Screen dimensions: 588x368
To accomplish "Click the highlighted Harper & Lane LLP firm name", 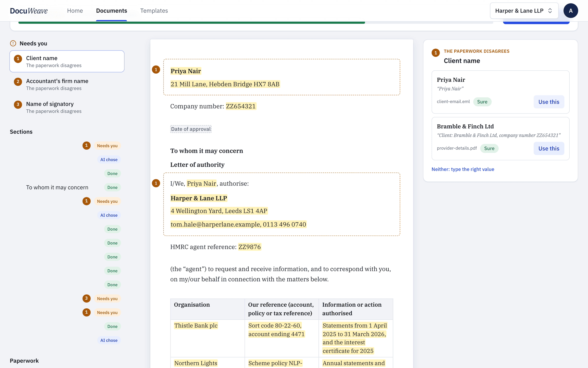I will (199, 198).
